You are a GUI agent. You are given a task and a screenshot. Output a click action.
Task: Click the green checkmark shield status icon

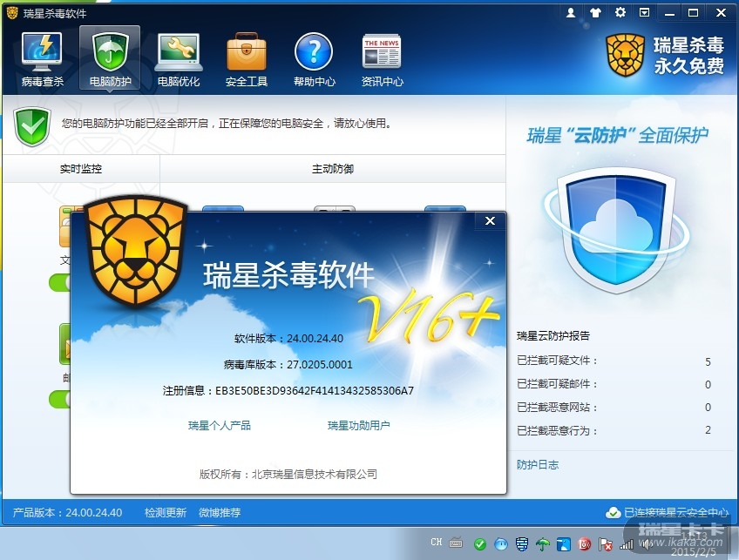pos(32,126)
